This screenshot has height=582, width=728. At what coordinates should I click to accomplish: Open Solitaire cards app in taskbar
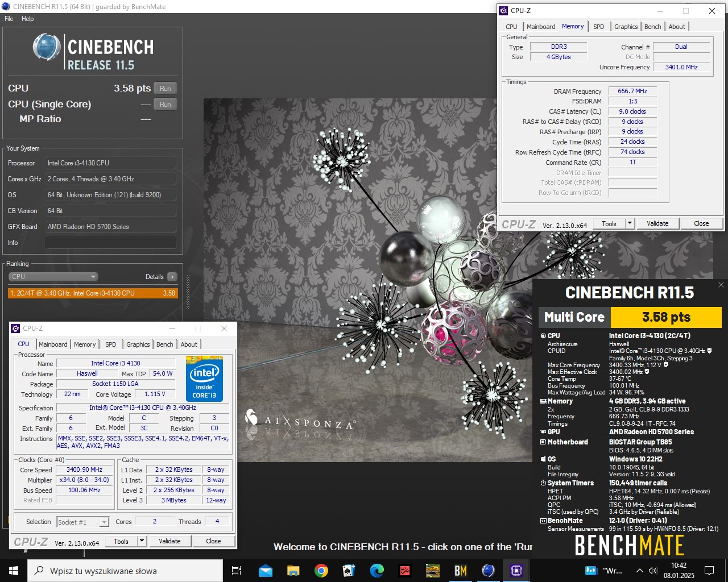tap(349, 571)
